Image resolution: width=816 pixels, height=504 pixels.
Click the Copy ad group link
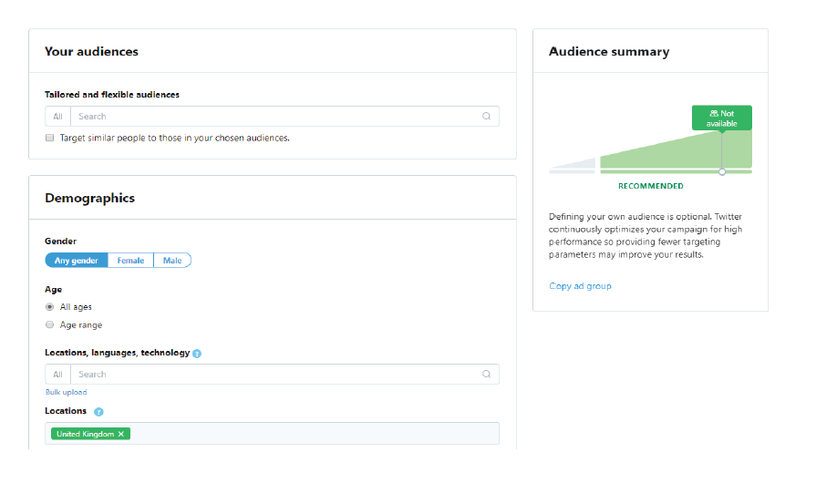point(580,286)
